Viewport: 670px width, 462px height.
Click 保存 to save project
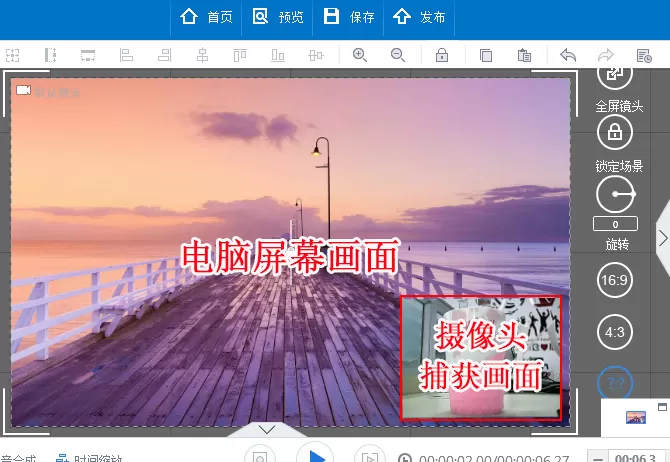[348, 17]
